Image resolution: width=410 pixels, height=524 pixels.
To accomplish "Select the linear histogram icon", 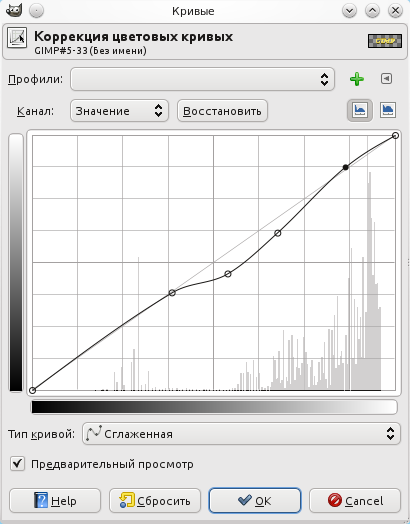I will coord(360,110).
